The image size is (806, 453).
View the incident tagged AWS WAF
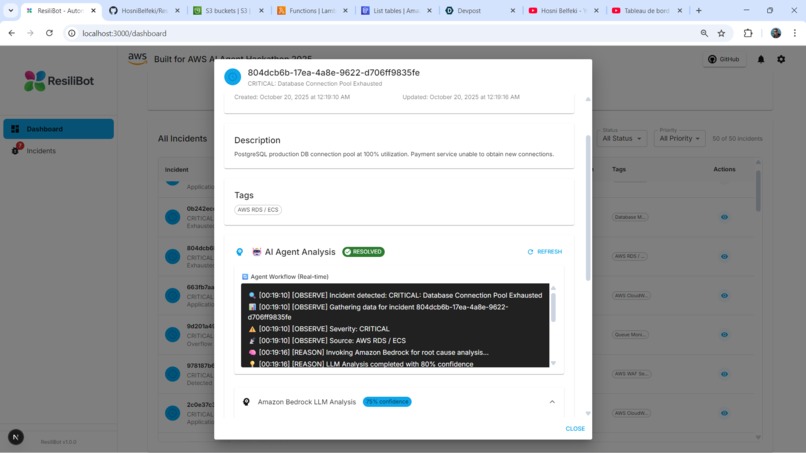pyautogui.click(x=724, y=374)
